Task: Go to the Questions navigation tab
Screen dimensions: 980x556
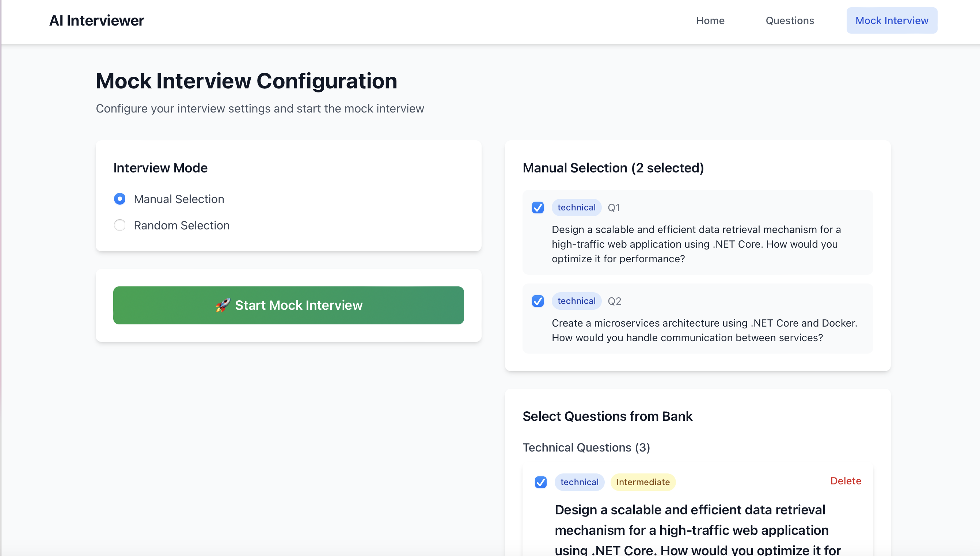Action: point(789,20)
